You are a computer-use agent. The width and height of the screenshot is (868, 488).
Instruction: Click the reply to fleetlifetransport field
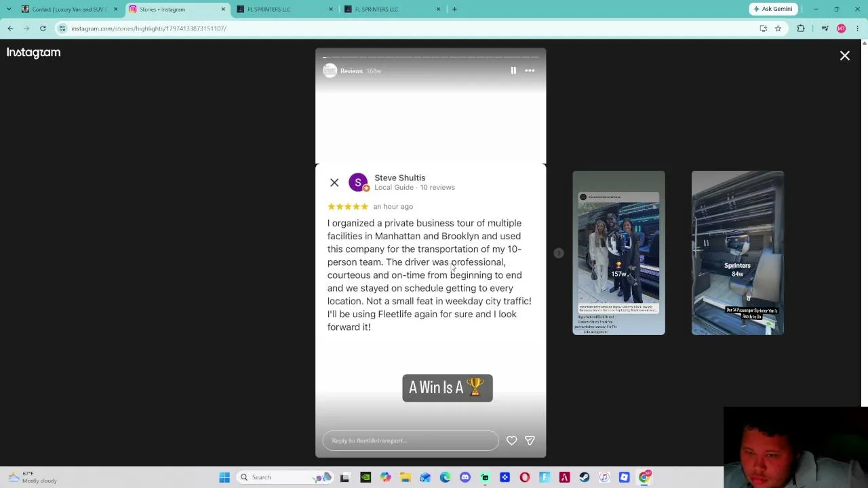(410, 441)
